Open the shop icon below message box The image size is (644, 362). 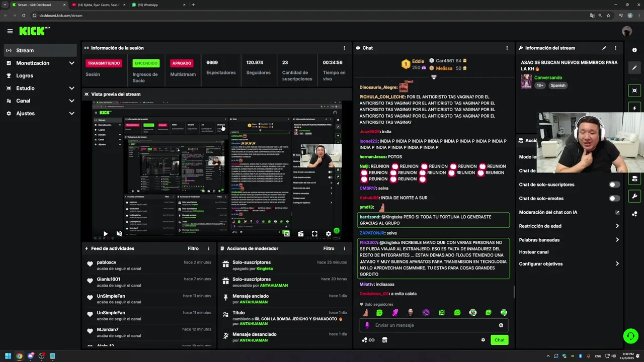pyautogui.click(x=385, y=340)
